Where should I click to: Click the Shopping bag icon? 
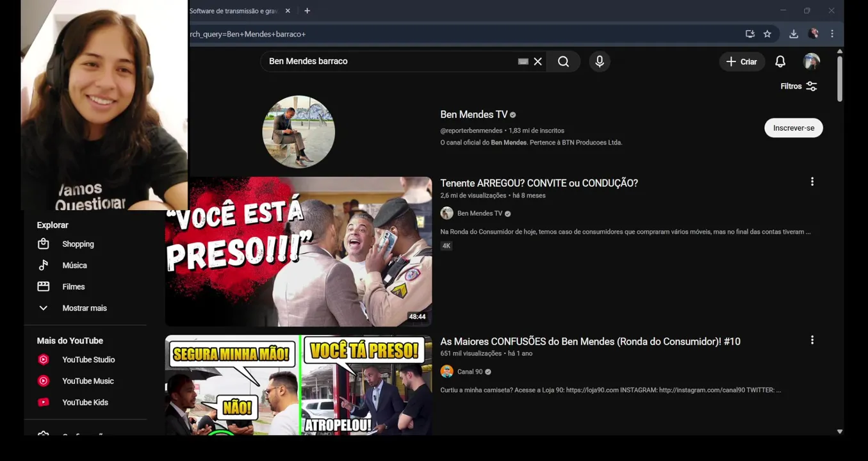point(44,244)
